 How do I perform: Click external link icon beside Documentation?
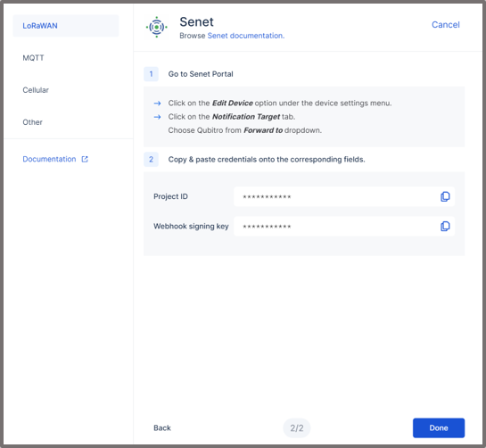coord(85,159)
